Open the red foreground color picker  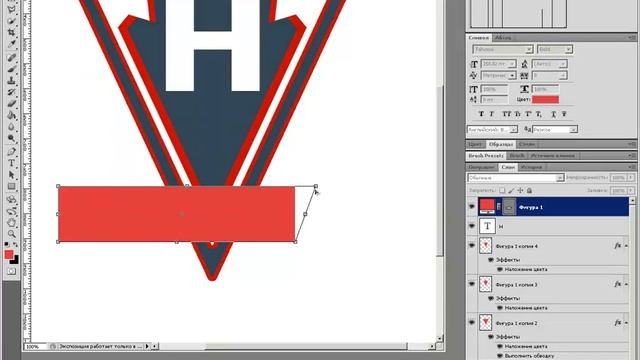click(8, 254)
